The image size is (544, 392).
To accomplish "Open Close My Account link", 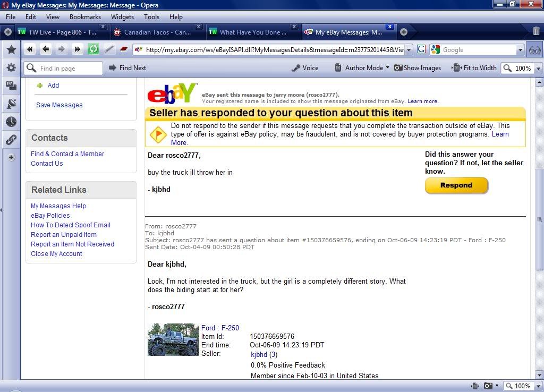I will click(x=56, y=253).
